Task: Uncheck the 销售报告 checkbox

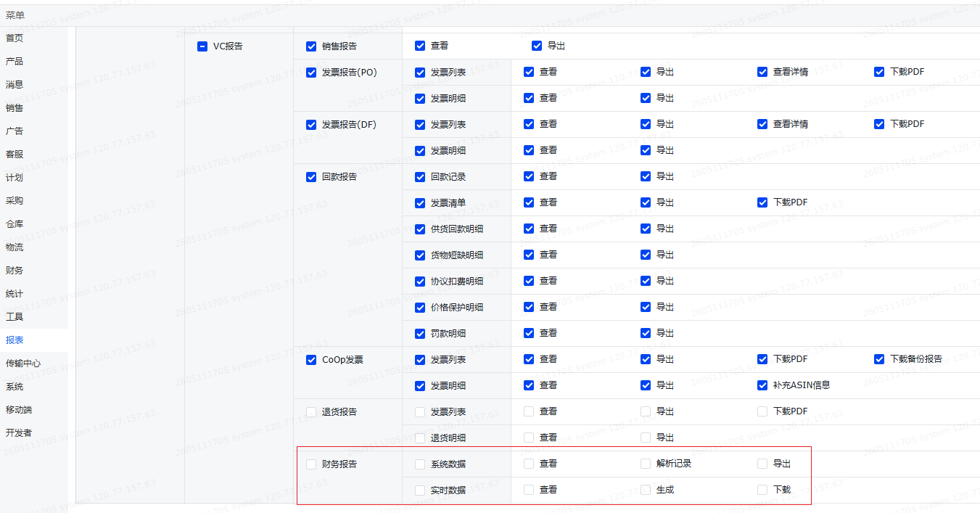Action: click(311, 46)
